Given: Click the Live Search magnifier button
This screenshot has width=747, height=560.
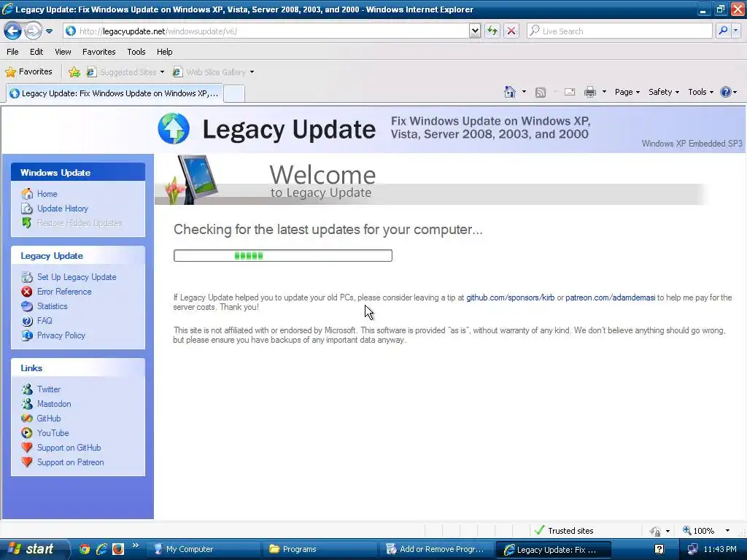Looking at the screenshot, I should pos(723,31).
